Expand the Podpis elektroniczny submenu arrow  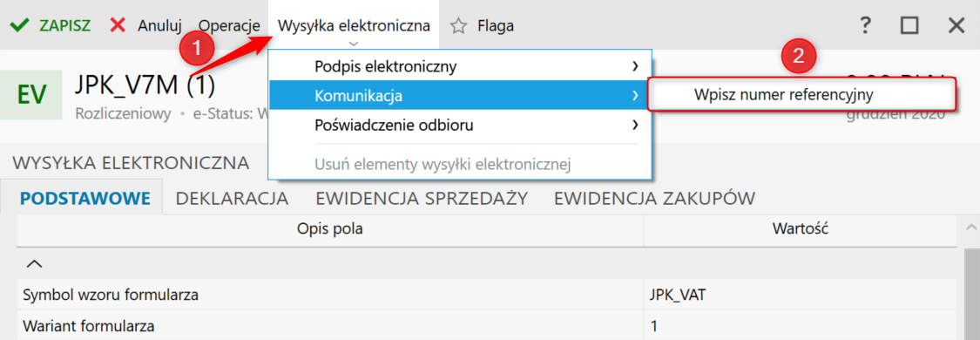(x=635, y=66)
